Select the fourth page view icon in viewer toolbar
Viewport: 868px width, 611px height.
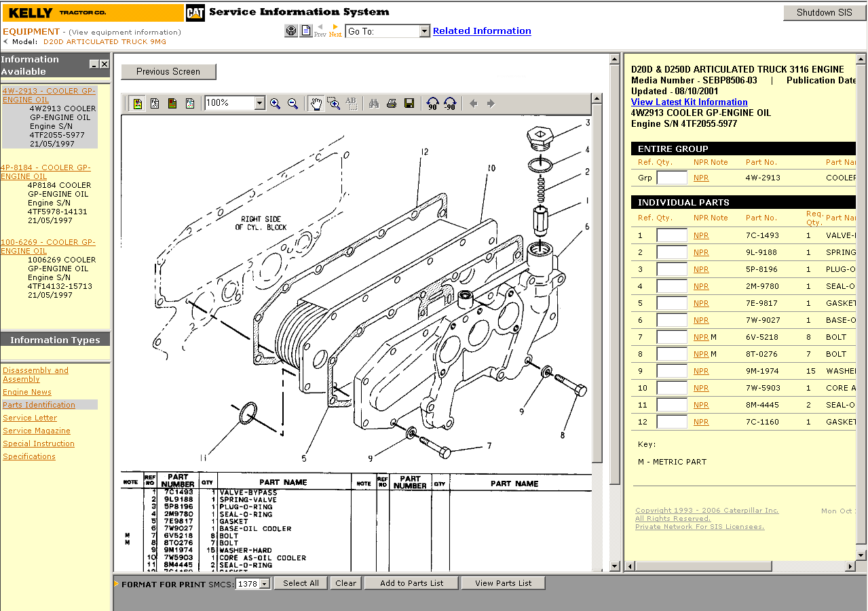[x=190, y=103]
